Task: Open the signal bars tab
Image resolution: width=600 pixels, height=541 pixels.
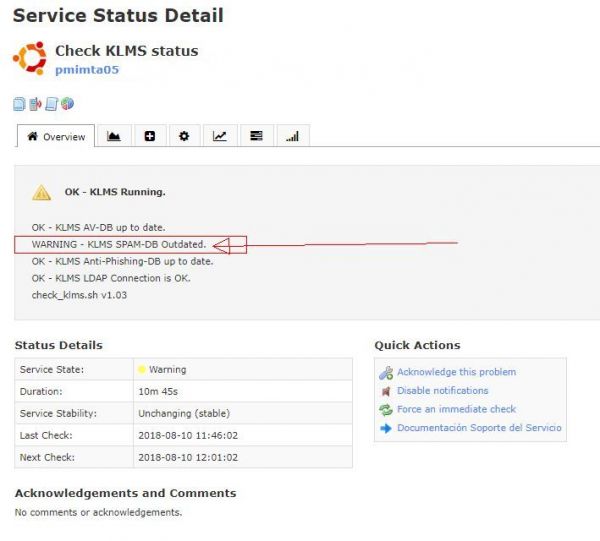Action: point(292,137)
